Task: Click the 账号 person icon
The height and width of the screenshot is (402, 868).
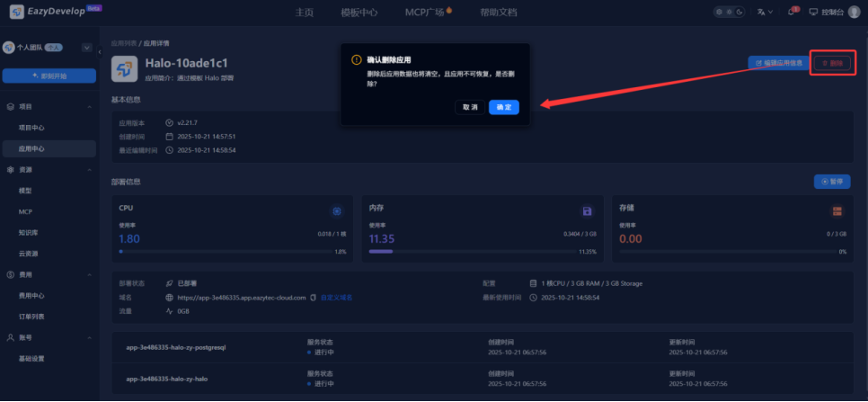Action: [x=10, y=337]
